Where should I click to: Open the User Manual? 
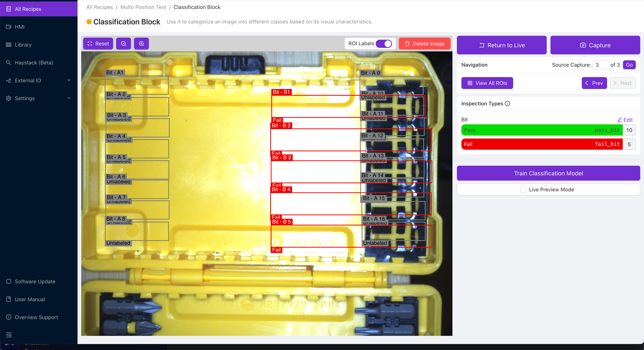(30, 299)
